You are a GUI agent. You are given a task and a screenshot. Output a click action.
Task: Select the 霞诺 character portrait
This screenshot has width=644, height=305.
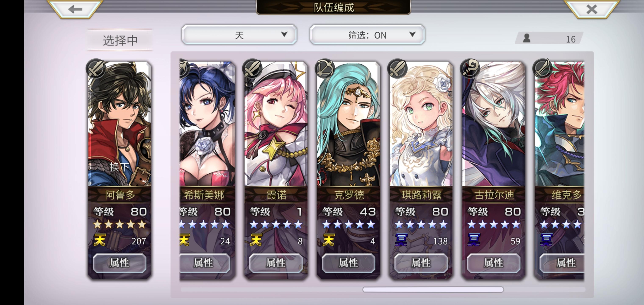[x=276, y=124]
